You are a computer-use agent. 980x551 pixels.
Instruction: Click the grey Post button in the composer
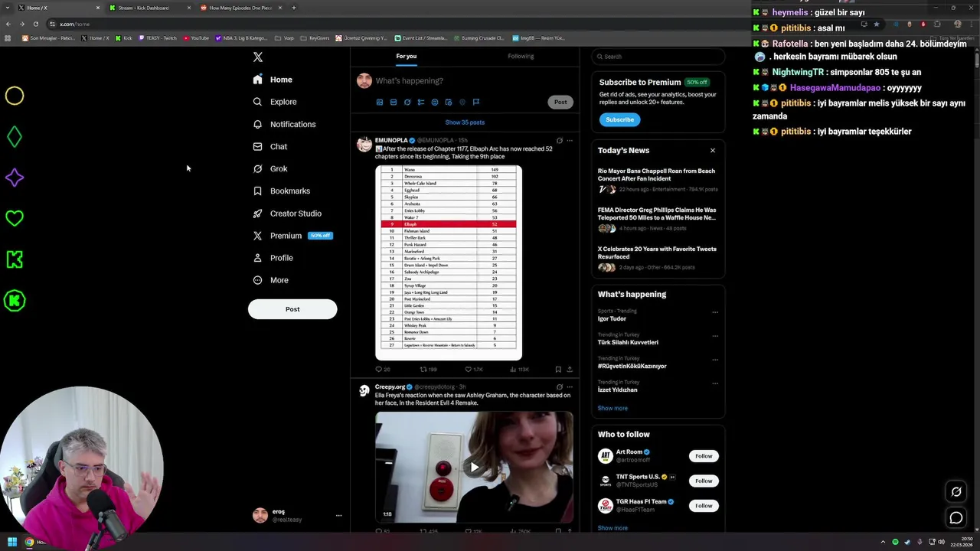560,102
